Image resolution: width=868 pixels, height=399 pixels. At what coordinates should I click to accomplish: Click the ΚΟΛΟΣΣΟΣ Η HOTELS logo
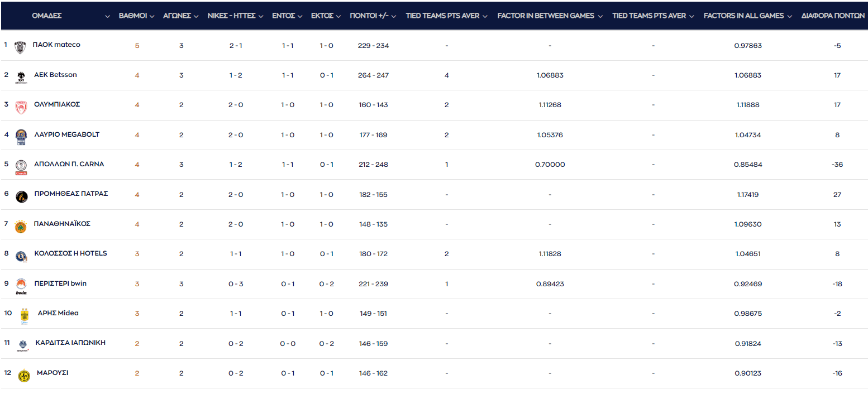pyautogui.click(x=21, y=256)
